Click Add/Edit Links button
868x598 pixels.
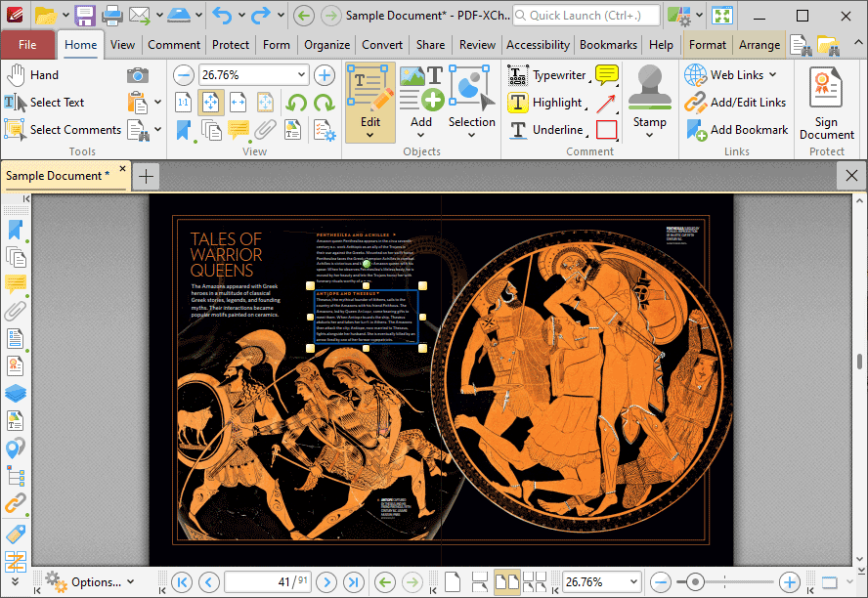point(735,103)
